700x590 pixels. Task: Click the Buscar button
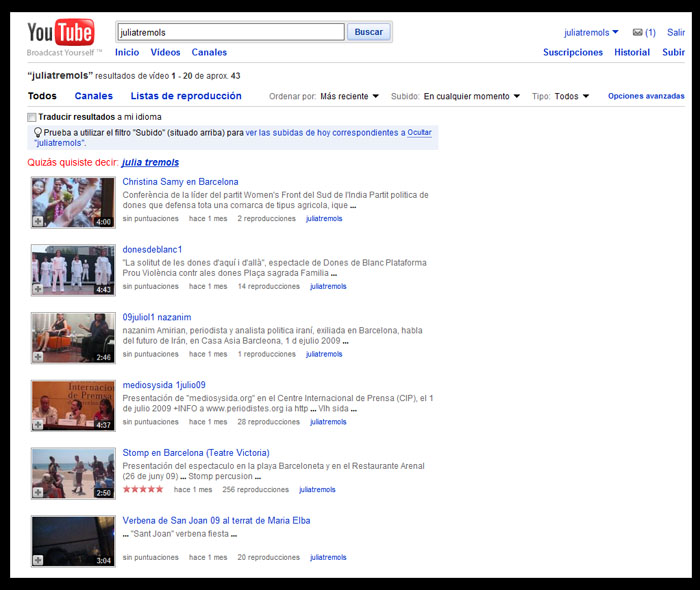[x=369, y=32]
